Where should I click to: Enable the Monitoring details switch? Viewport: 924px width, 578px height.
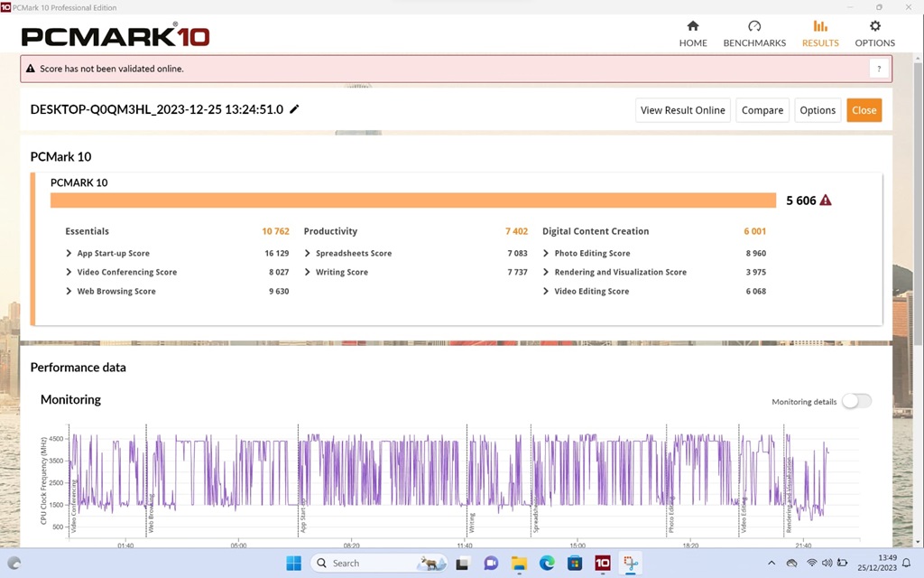pyautogui.click(x=856, y=401)
